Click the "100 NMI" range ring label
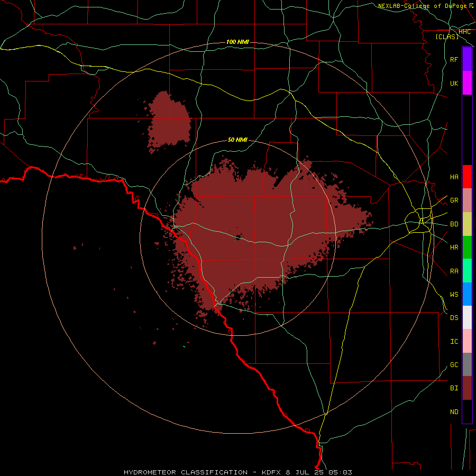The height and width of the screenshot is (476, 476). pyautogui.click(x=237, y=42)
